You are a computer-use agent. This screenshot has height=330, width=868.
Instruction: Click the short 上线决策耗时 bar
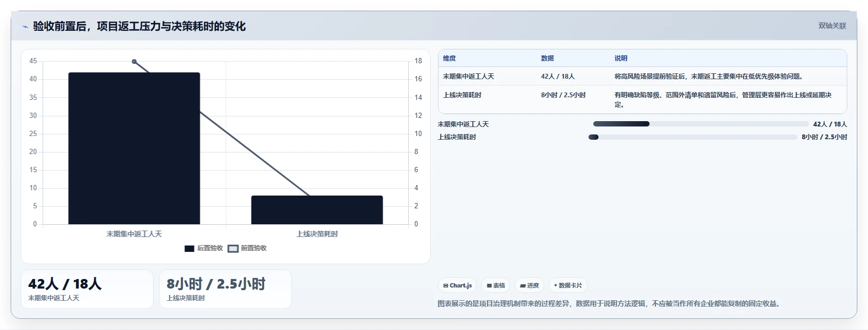point(317,210)
